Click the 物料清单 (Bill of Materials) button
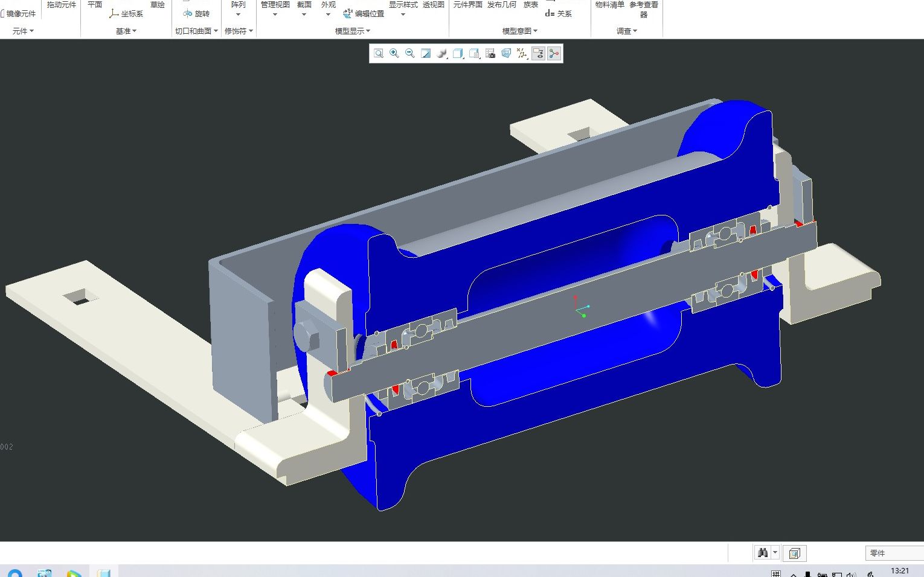The height and width of the screenshot is (577, 924). coord(610,5)
